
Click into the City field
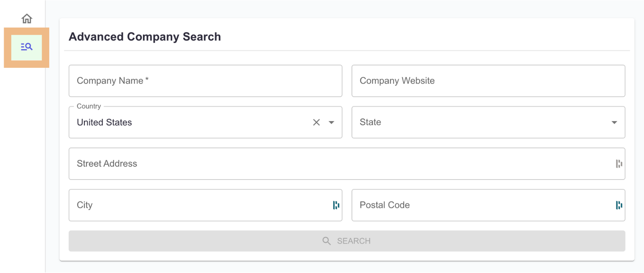(205, 205)
